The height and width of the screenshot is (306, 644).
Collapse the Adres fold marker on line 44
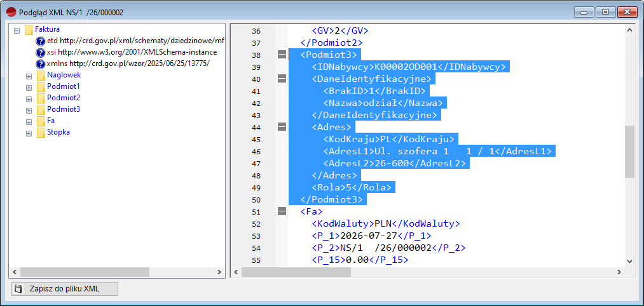282,127
